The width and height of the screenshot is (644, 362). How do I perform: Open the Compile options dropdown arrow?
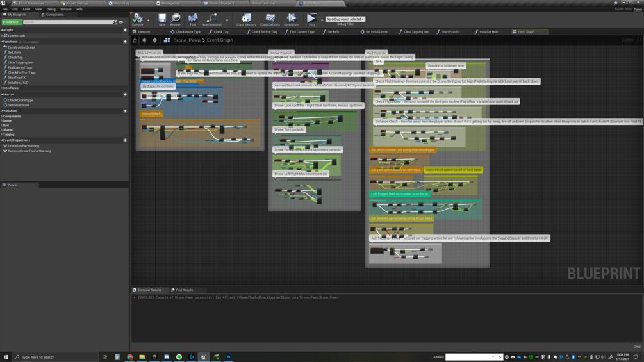coord(148,20)
